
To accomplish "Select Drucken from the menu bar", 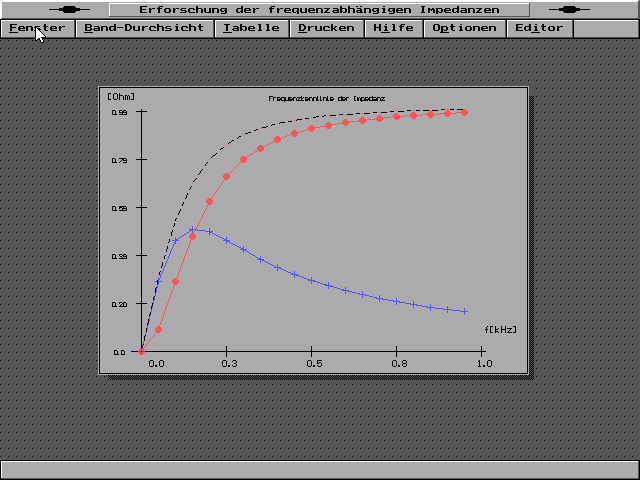I will pos(326,28).
